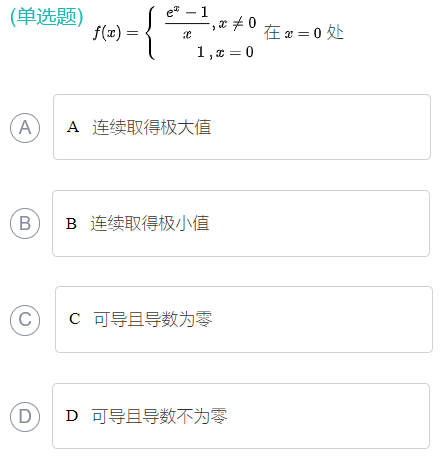
Task: Click the empty right area of answer box D
Action: [x=328, y=416]
